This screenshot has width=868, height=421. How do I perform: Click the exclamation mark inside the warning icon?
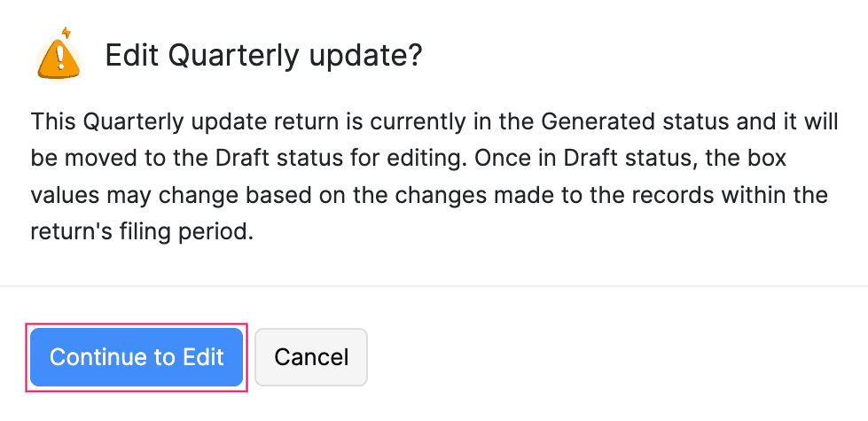click(x=59, y=59)
